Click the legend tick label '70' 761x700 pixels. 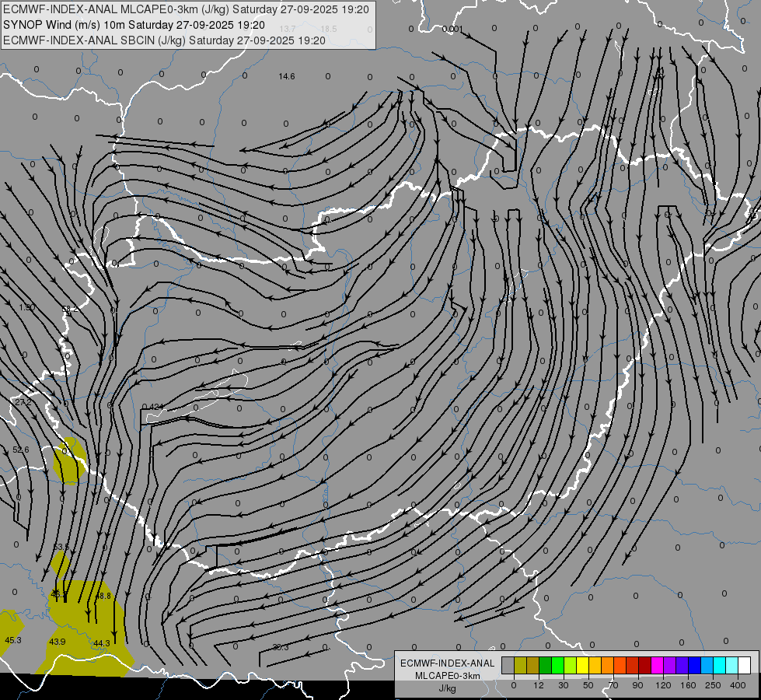613,685
